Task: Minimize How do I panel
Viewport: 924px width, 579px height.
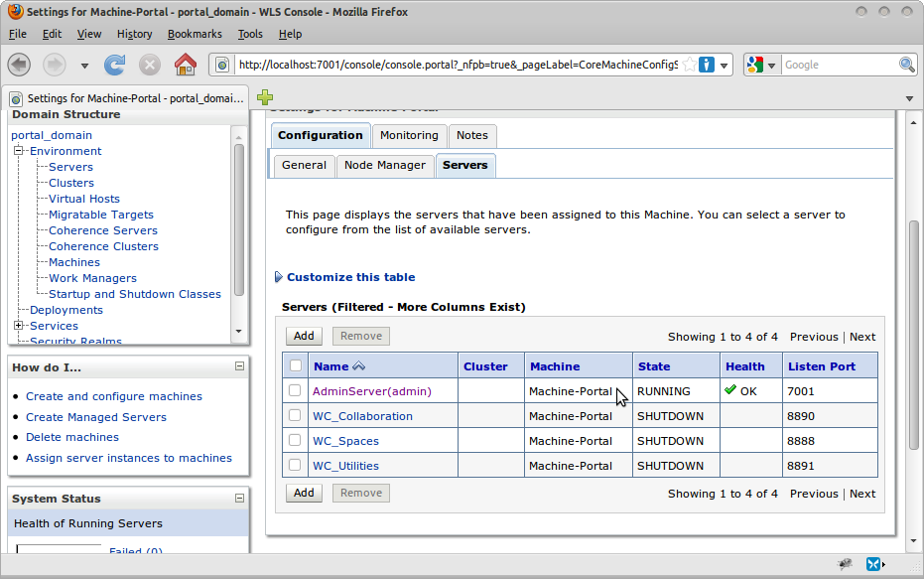Action: pyautogui.click(x=240, y=366)
